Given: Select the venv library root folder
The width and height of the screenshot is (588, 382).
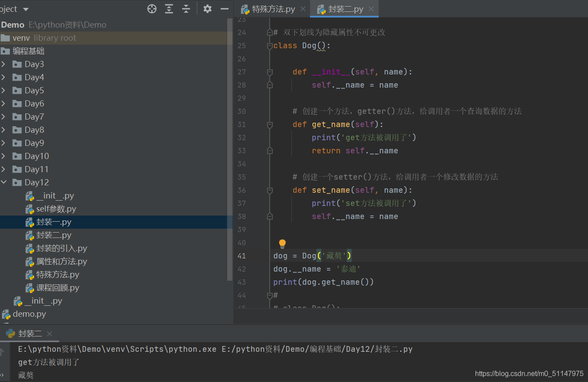Looking at the screenshot, I should [x=116, y=38].
